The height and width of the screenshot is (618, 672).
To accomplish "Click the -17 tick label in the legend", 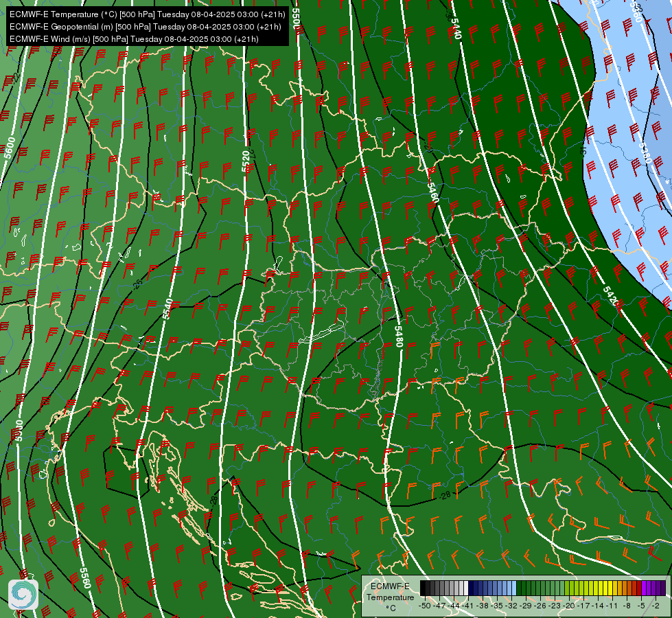I will (x=583, y=606).
